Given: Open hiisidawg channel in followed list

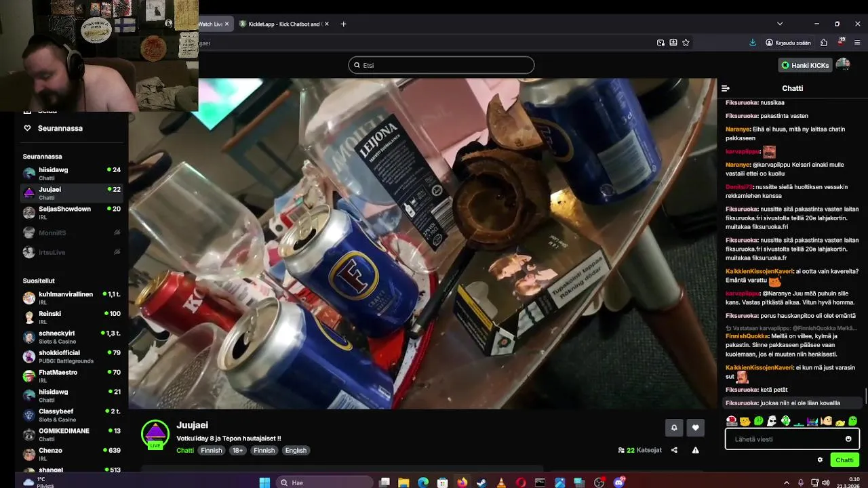Looking at the screenshot, I should [72, 174].
